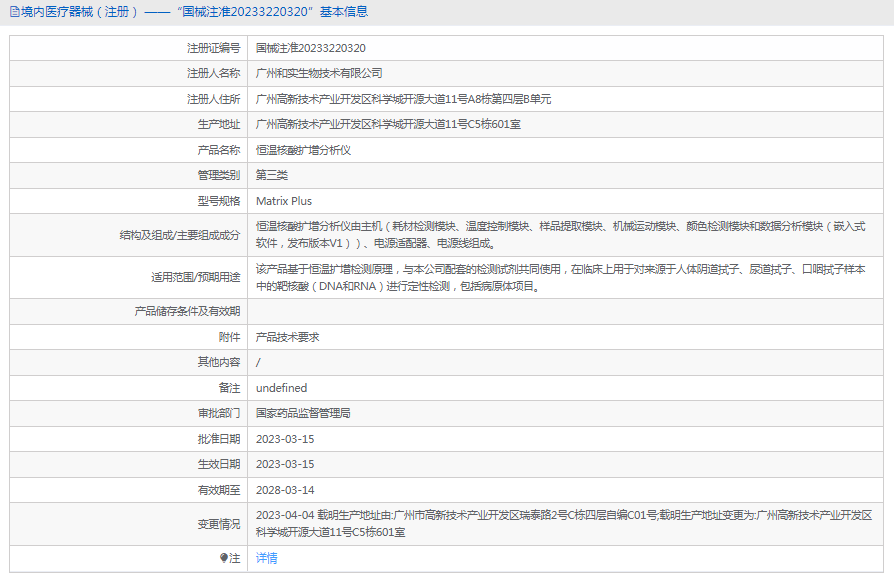The image size is (894, 579).
Task: Click the 注册人住所 label
Action: point(213,99)
